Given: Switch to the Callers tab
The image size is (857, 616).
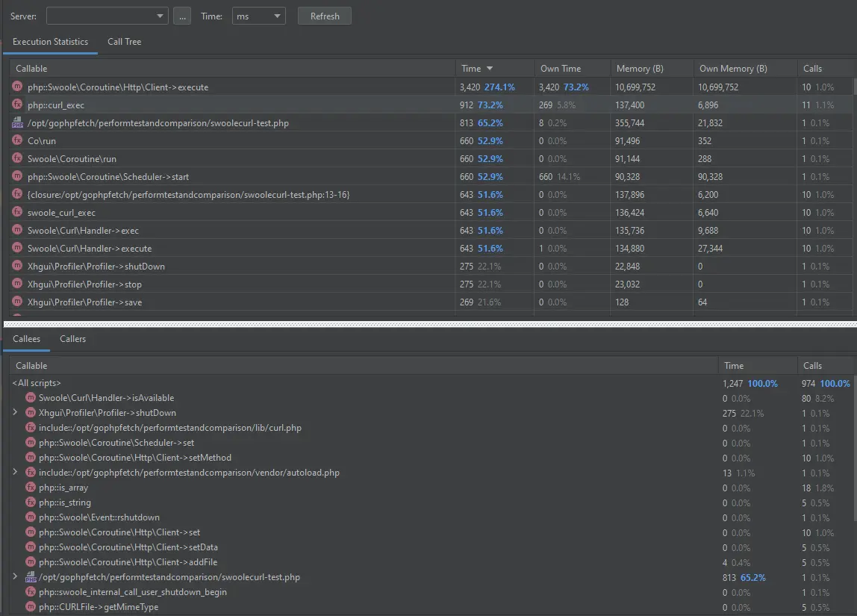Looking at the screenshot, I should pyautogui.click(x=72, y=339).
